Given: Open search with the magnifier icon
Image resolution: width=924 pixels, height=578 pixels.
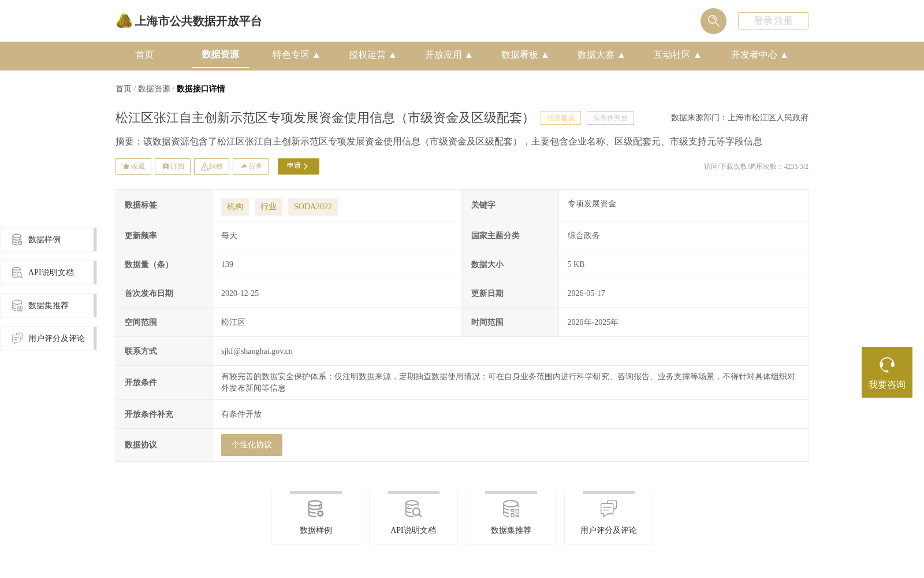Looking at the screenshot, I should click(x=713, y=21).
